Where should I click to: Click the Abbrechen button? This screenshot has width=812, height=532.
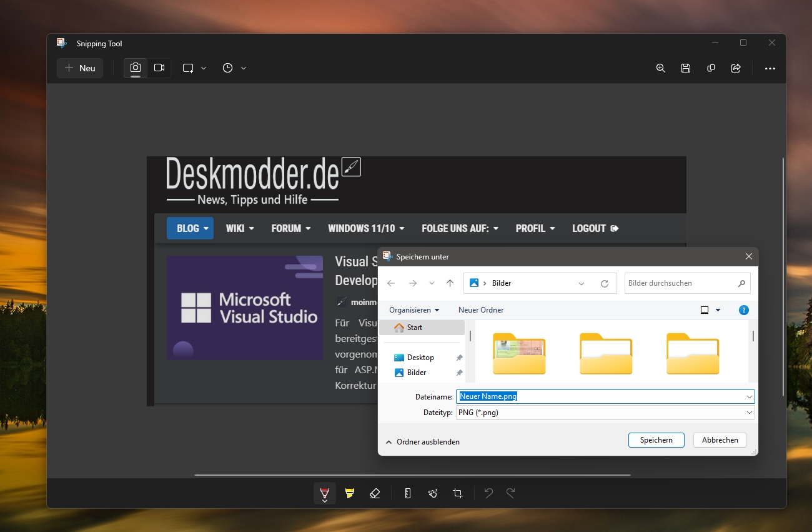pos(720,440)
